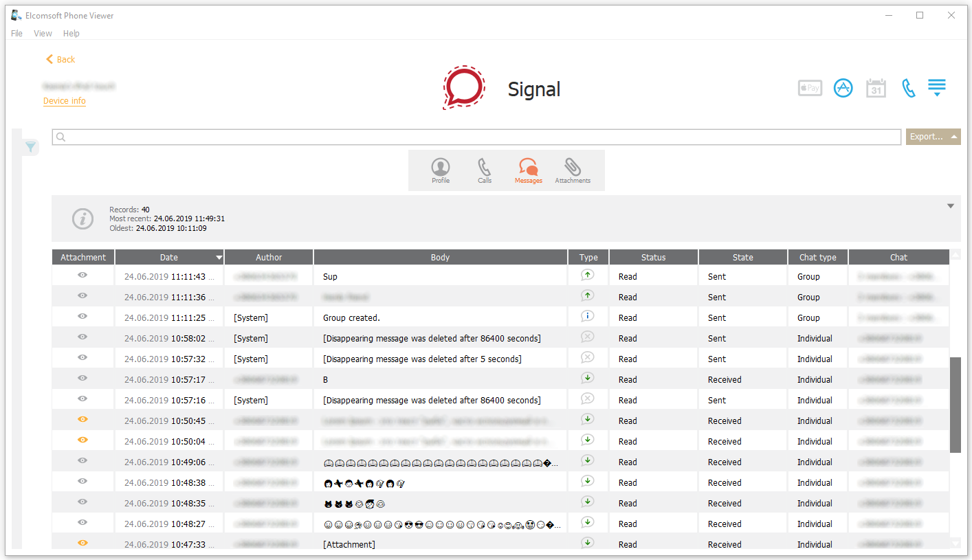Open the phone Calls icon in header

click(x=909, y=88)
